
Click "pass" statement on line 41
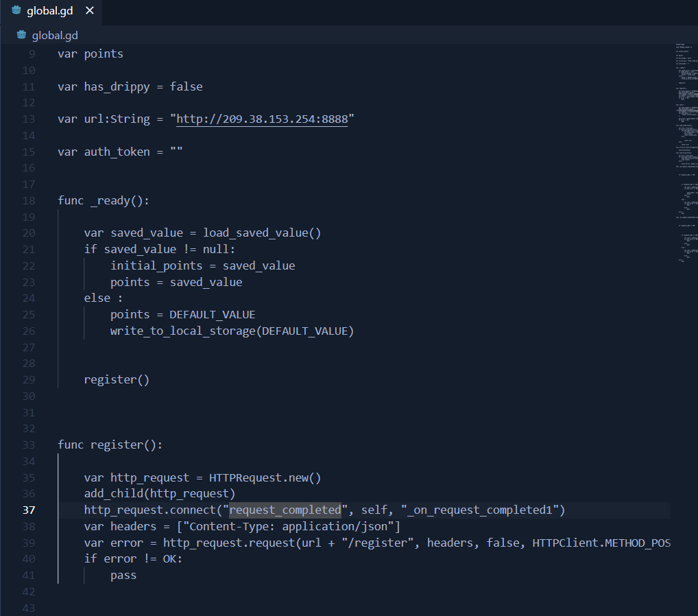point(123,576)
